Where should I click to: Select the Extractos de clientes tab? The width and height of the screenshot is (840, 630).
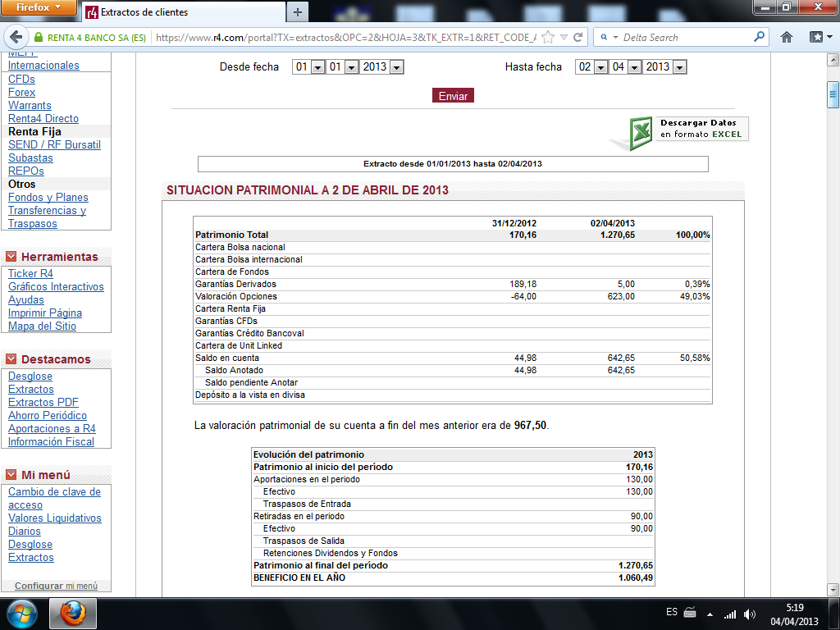pyautogui.click(x=183, y=11)
